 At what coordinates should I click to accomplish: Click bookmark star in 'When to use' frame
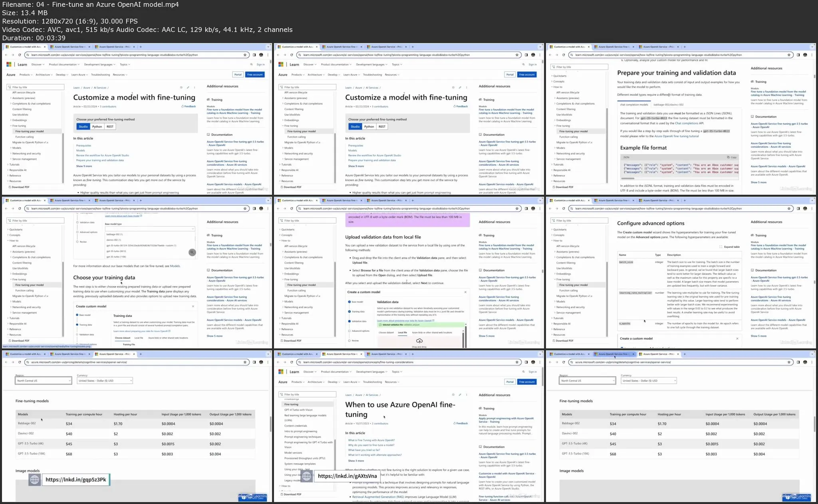pos(517,362)
